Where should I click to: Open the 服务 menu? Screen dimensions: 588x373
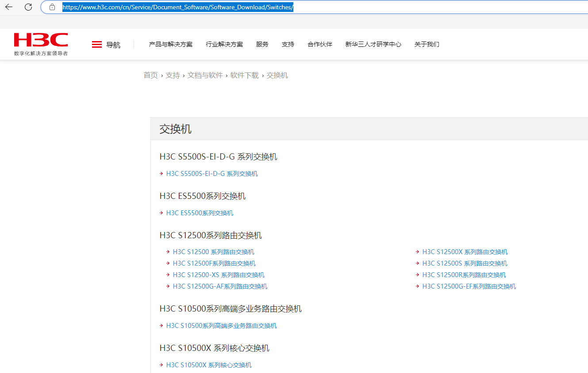(262, 44)
